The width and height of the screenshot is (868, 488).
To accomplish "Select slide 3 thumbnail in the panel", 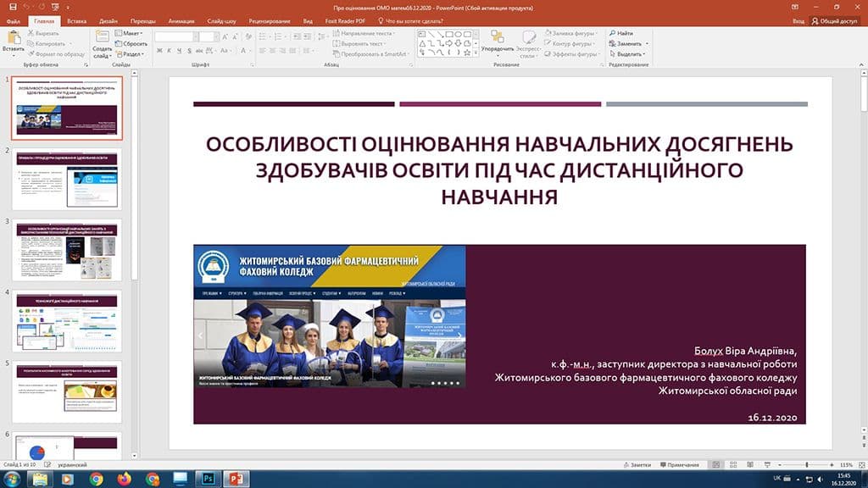I will coord(67,250).
